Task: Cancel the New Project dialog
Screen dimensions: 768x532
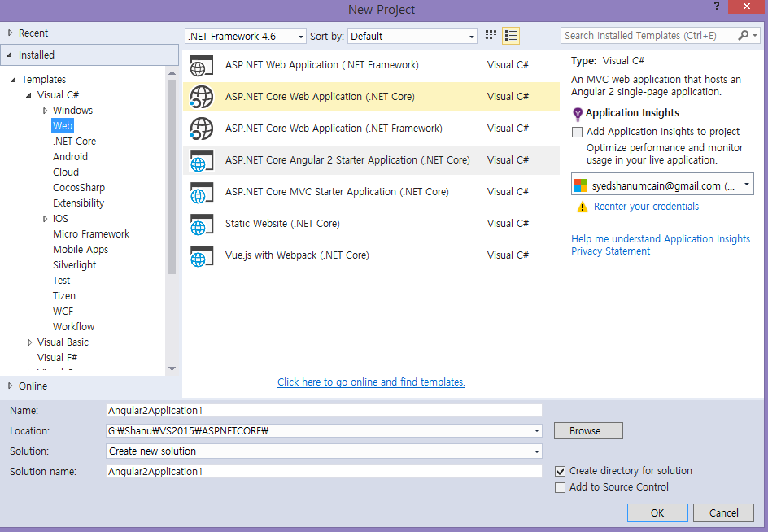Action: coord(723,513)
